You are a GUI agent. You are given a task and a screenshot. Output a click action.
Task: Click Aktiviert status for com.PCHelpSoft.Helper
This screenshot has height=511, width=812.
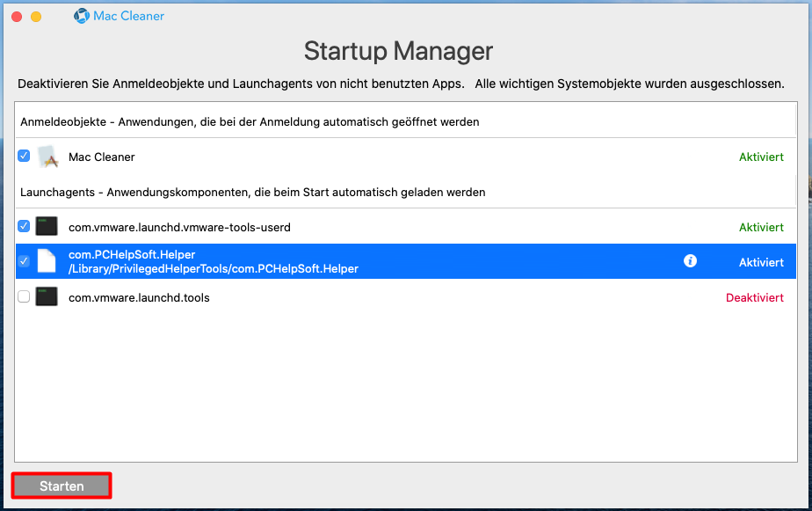pos(761,263)
